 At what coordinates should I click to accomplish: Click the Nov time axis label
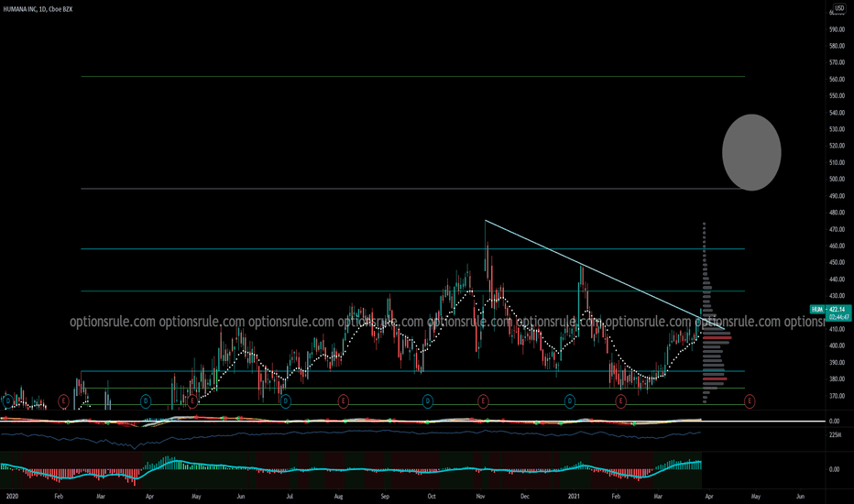click(x=480, y=497)
